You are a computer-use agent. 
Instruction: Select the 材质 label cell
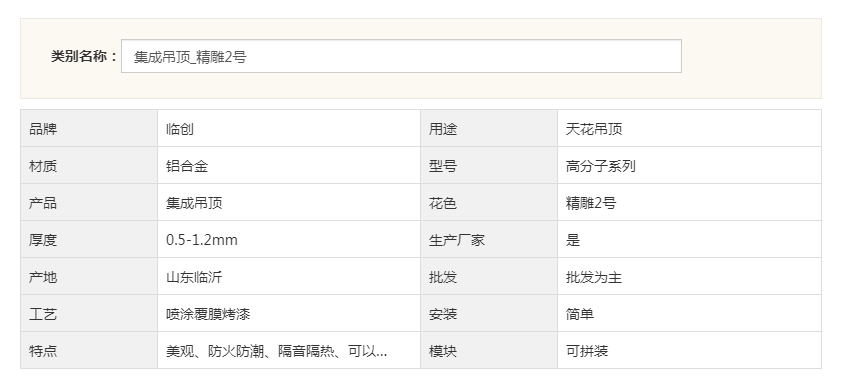click(x=89, y=166)
